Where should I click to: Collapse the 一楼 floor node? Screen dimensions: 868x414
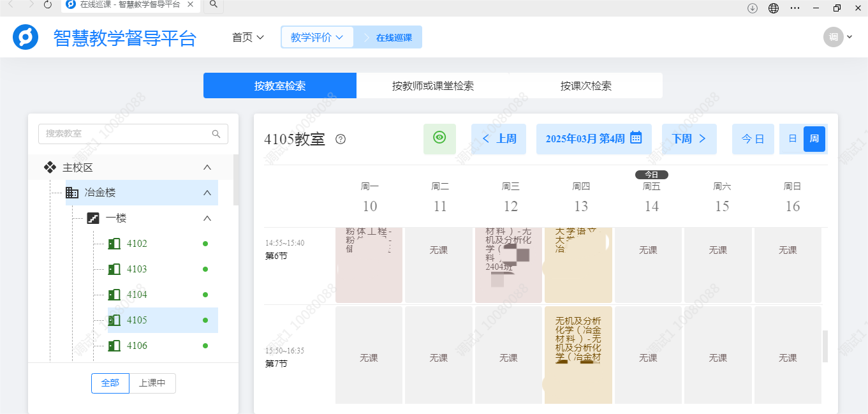[207, 218]
